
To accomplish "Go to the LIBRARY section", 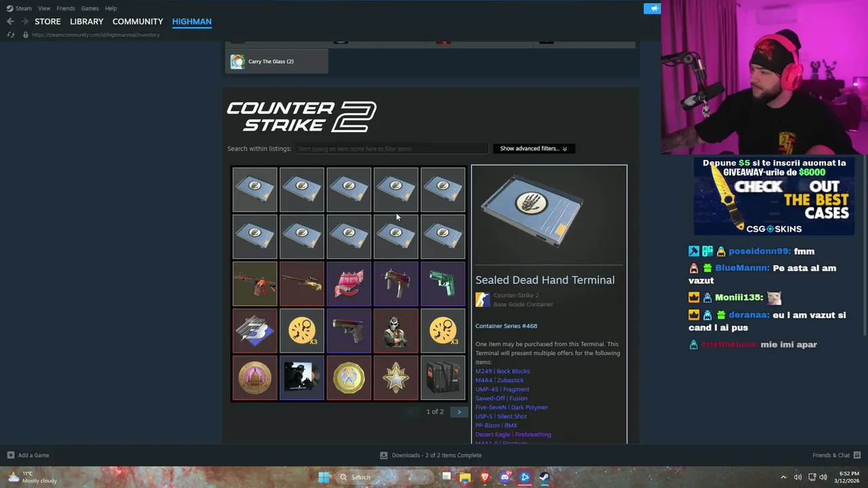I will pyautogui.click(x=87, y=22).
